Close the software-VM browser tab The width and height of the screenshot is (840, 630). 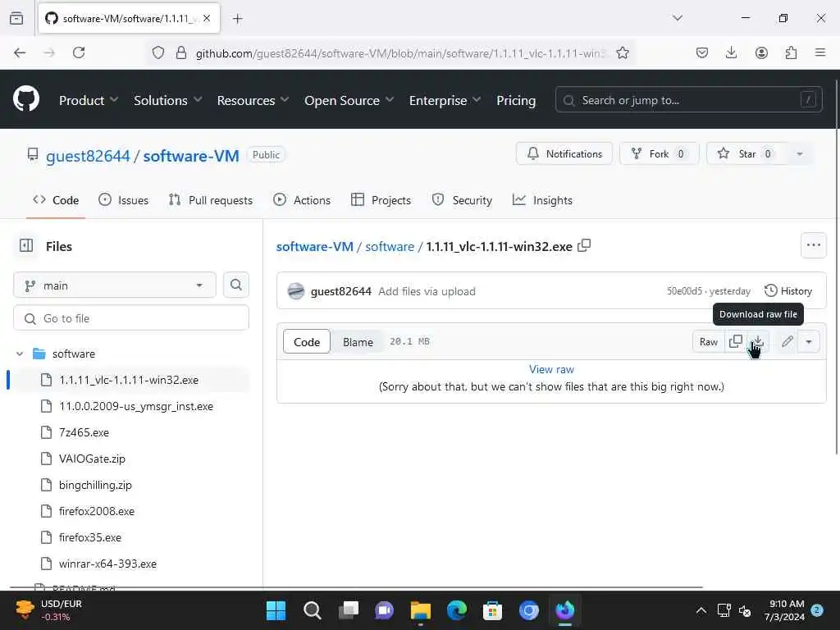click(x=207, y=18)
